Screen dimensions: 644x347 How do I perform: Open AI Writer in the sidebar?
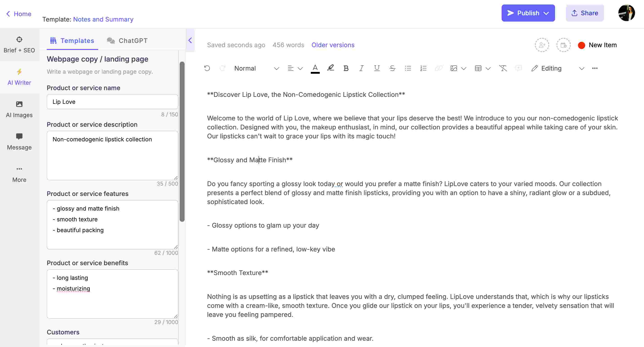19,77
